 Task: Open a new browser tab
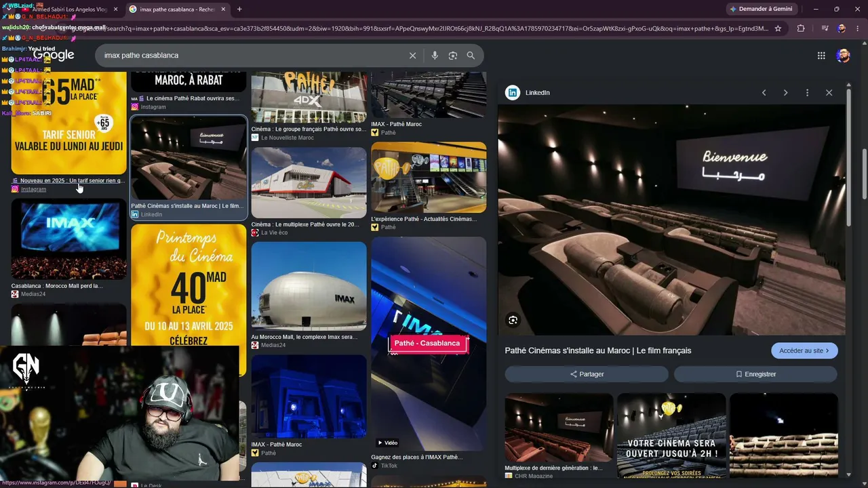tap(239, 9)
